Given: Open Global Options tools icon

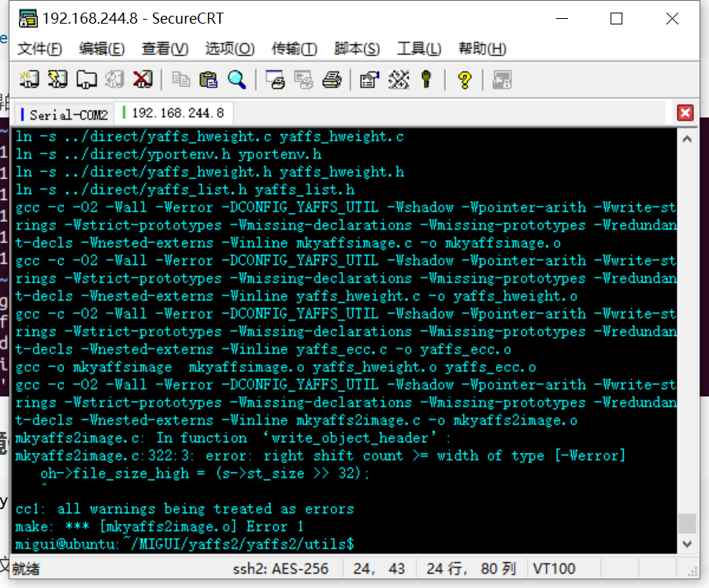Looking at the screenshot, I should point(399,80).
